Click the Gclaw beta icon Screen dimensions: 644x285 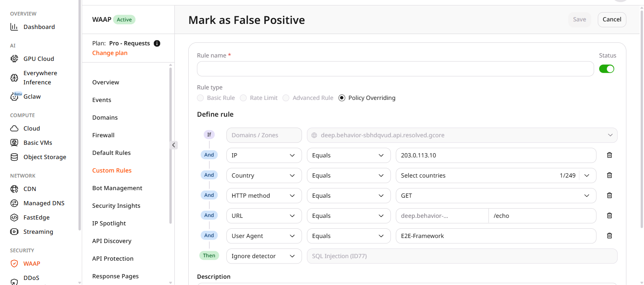15,96
